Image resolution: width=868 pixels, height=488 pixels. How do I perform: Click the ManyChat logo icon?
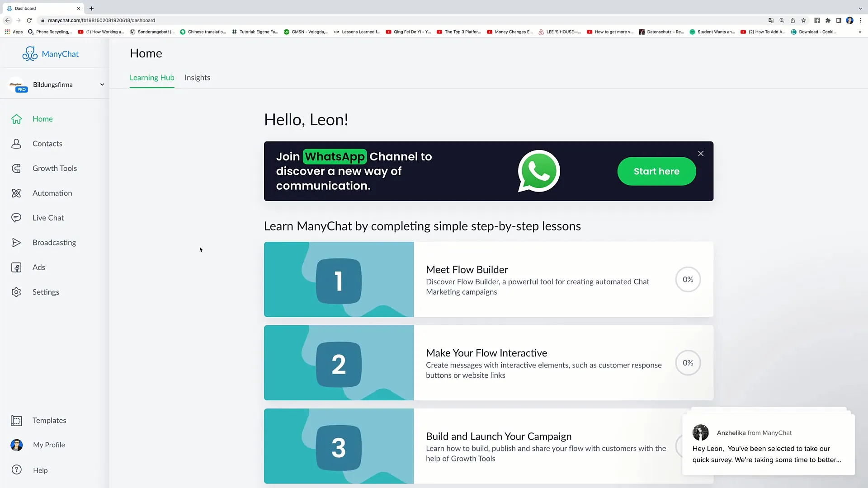[30, 54]
